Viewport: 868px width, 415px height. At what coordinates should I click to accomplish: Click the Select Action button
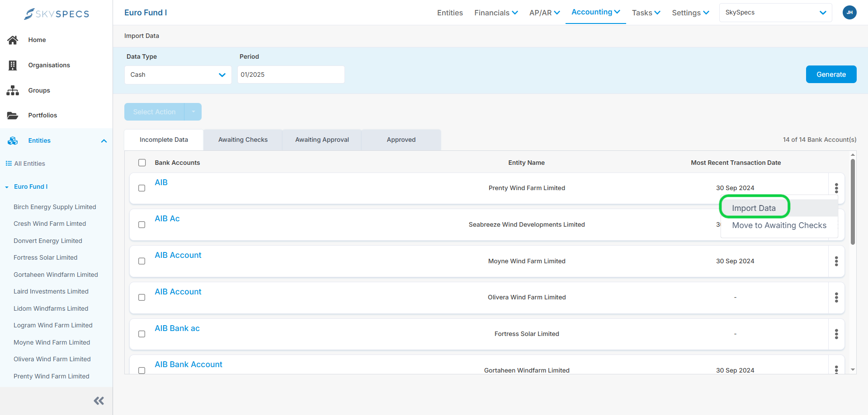click(x=154, y=112)
